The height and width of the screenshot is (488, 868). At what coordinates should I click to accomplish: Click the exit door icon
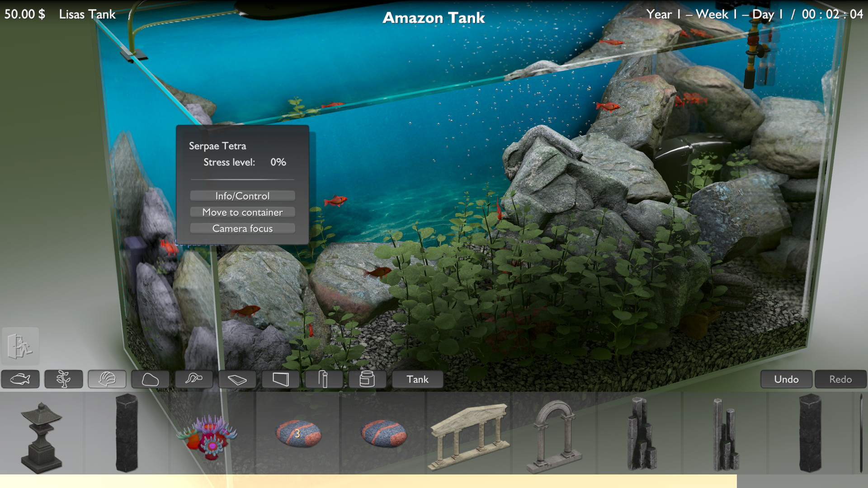click(20, 346)
